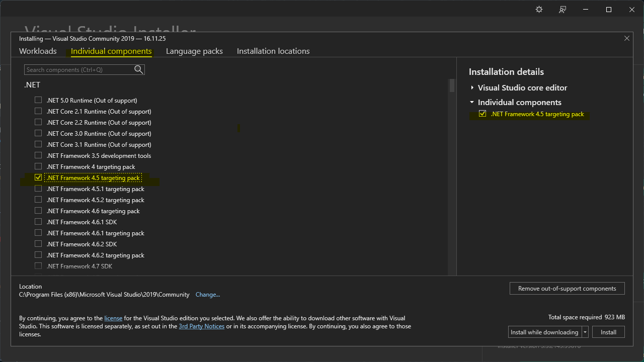Check .NET Framework 4.5.1 targeting pack
This screenshot has height=362, width=644.
point(38,189)
